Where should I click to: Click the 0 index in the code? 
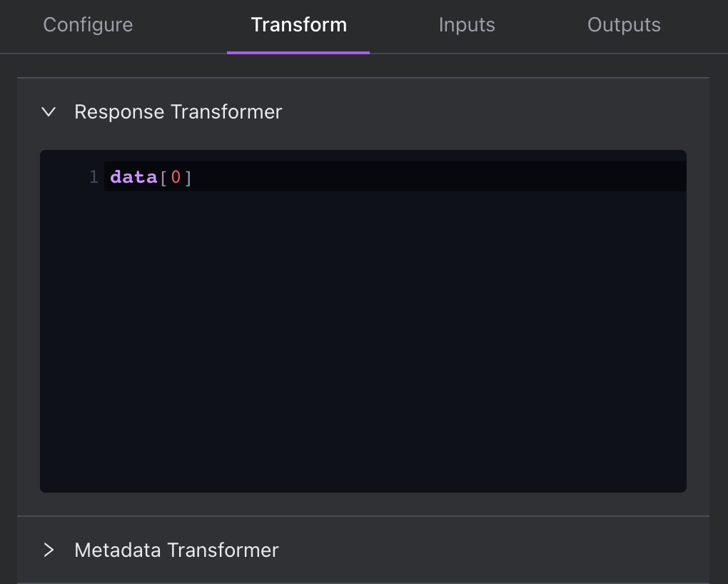click(176, 177)
